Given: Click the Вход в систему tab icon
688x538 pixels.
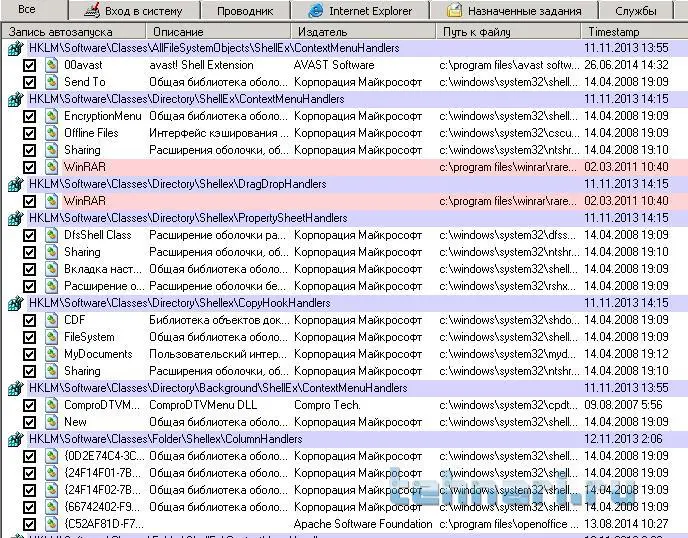Looking at the screenshot, I should coord(92,10).
